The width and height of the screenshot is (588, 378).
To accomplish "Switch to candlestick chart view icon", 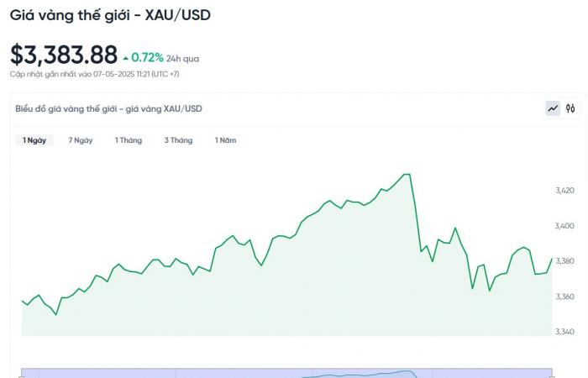I will (570, 108).
